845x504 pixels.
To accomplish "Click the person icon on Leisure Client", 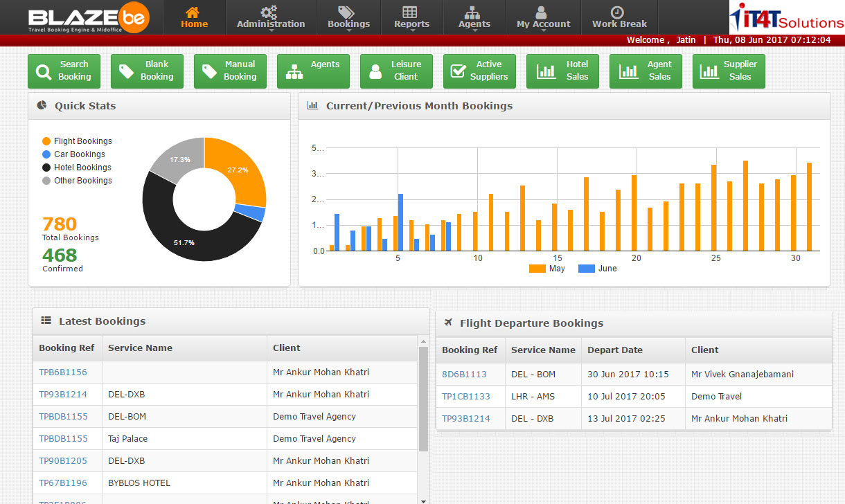I will tap(375, 71).
